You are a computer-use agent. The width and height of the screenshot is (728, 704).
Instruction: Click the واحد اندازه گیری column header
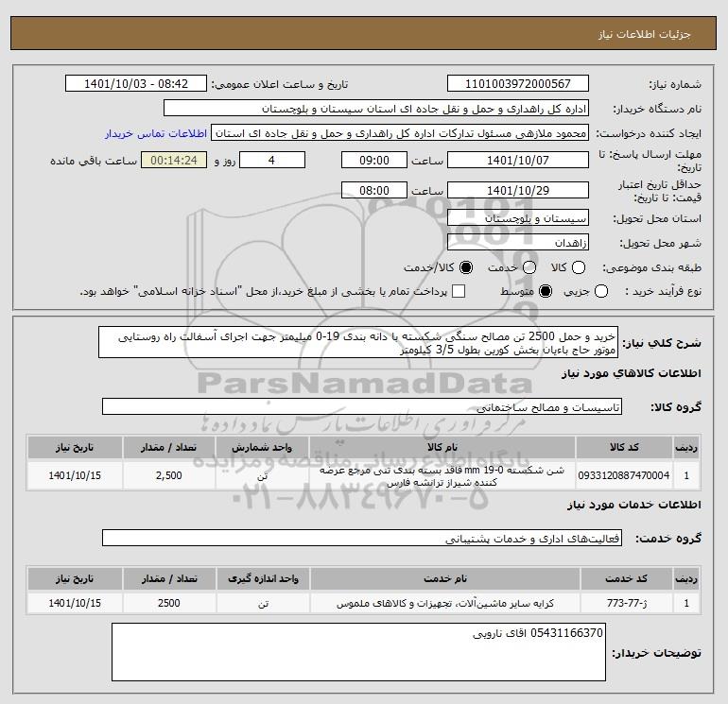pyautogui.click(x=263, y=578)
